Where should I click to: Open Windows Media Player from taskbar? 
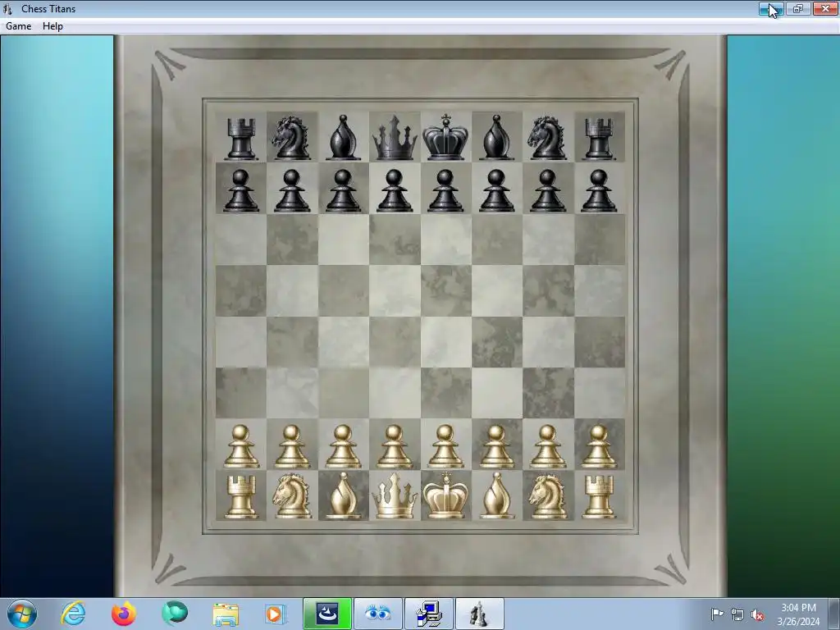pyautogui.click(x=276, y=614)
